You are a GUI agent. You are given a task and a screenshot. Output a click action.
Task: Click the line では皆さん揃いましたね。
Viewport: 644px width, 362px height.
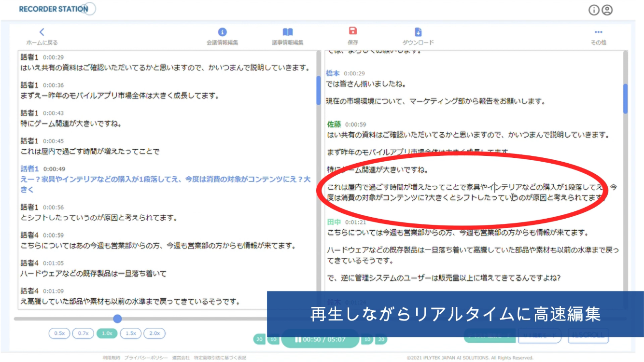pos(366,84)
